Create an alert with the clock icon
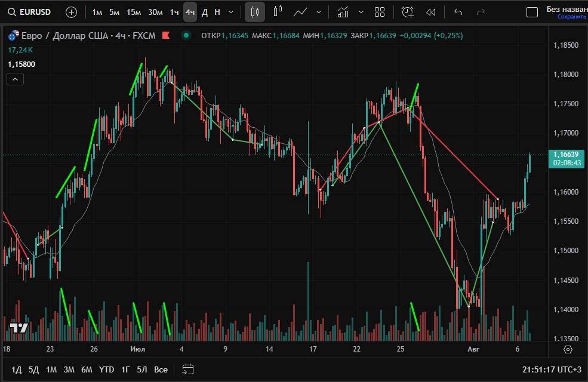The width and height of the screenshot is (588, 382). (408, 12)
